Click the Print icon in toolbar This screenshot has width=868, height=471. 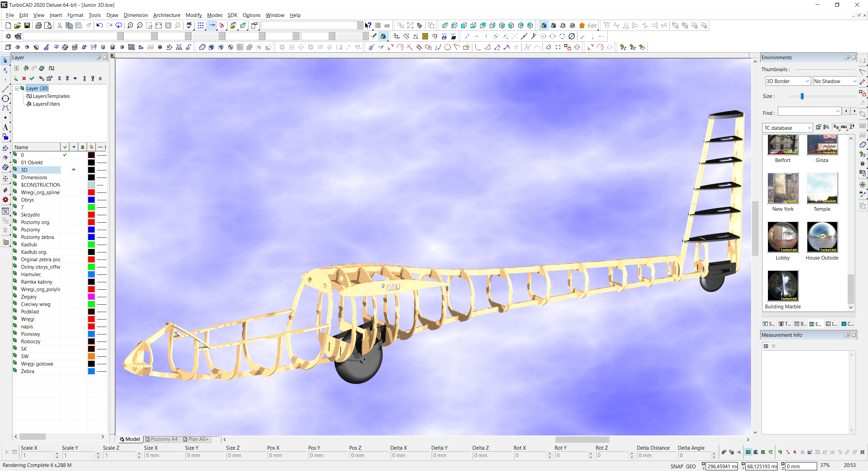pyautogui.click(x=39, y=25)
